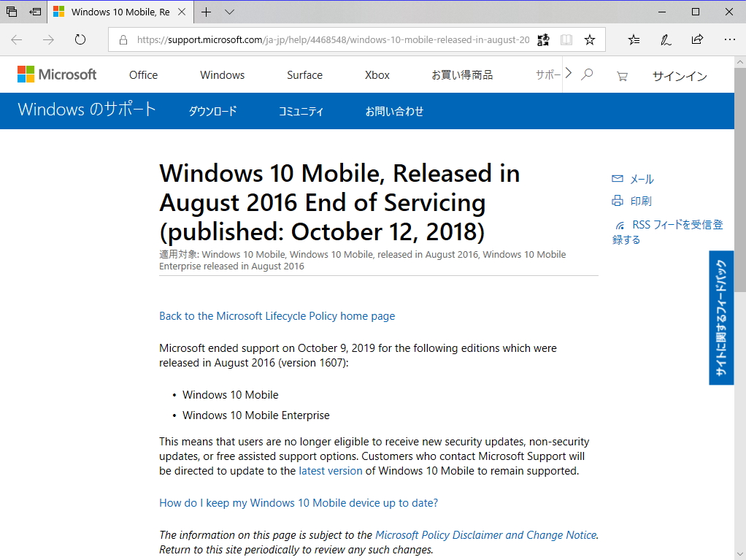Image resolution: width=746 pixels, height=560 pixels.
Task: Open お買い得商品 navigation item
Action: click(462, 74)
